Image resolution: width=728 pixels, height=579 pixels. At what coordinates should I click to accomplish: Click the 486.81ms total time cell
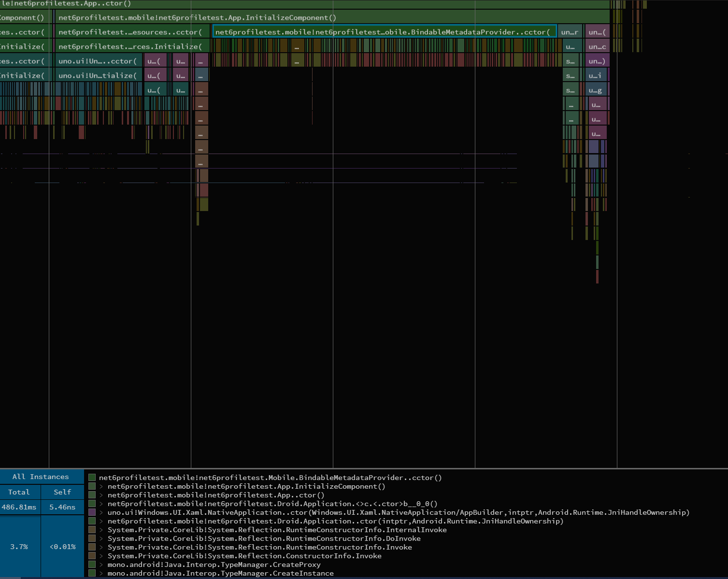pyautogui.click(x=19, y=507)
